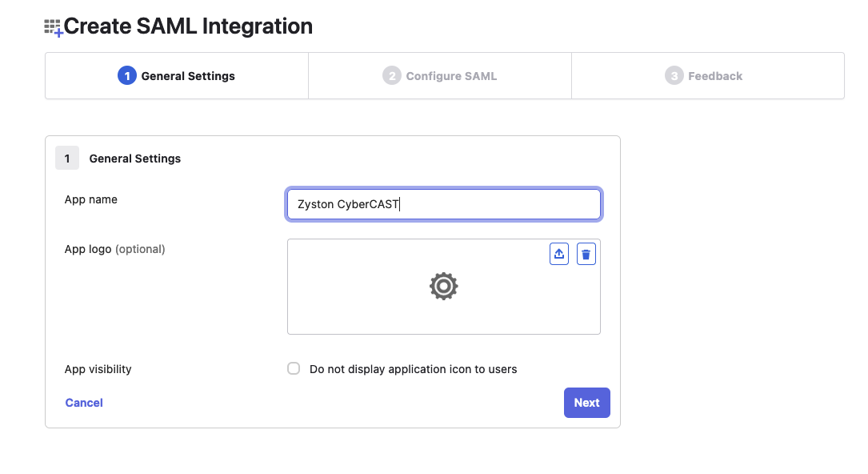Click the '1' badge in the settings panel
868x474 pixels.
(67, 158)
